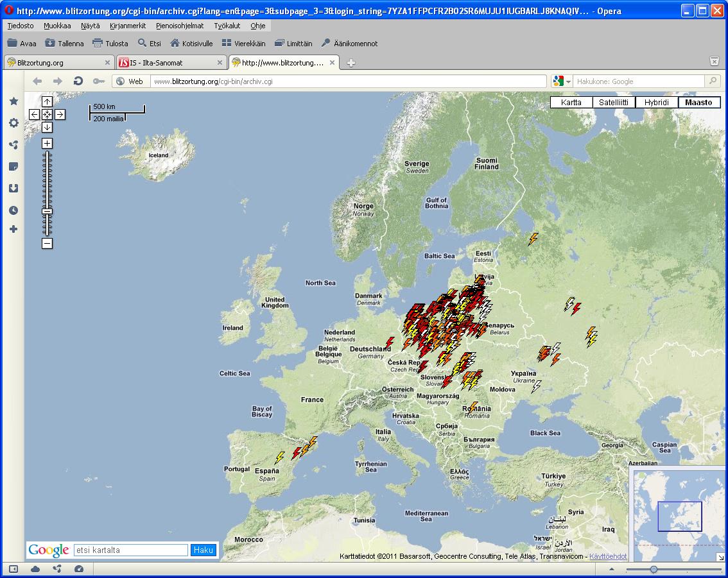This screenshot has width=728, height=578.
Task: Open the history clock panel in sidebar
Action: 13,210
